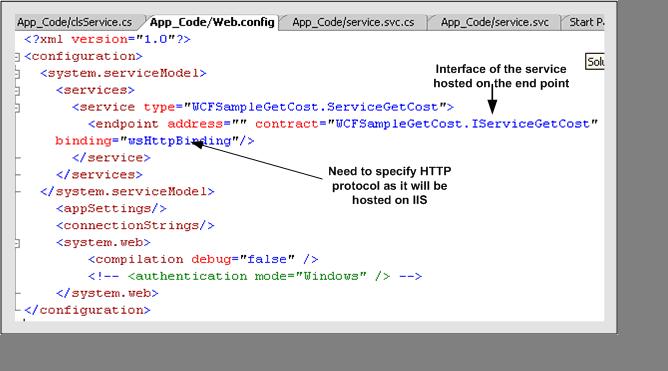668x371 pixels.
Task: Collapse the system.web outline marker
Action: (x=17, y=243)
